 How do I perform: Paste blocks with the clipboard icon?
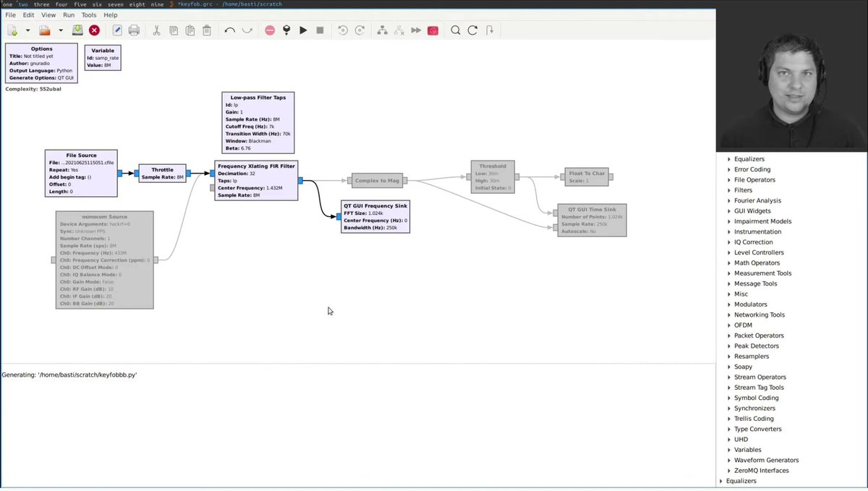[190, 30]
